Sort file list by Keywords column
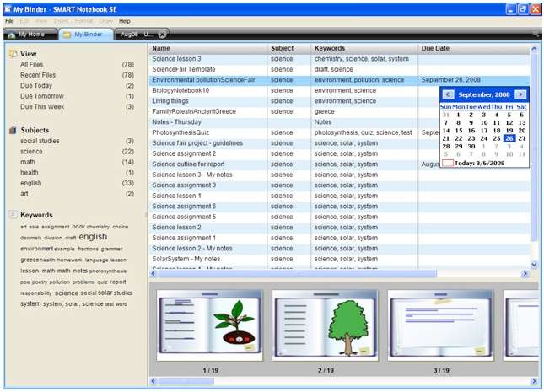 pyautogui.click(x=364, y=48)
